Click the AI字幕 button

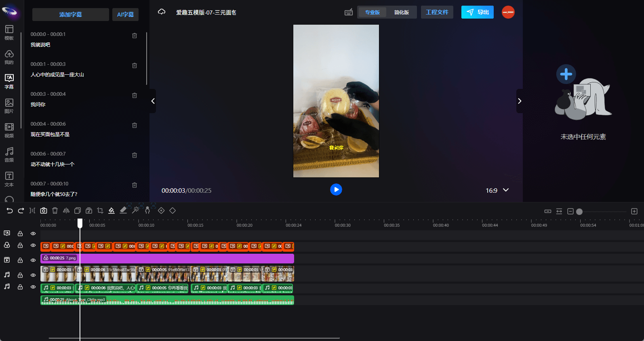pos(125,15)
